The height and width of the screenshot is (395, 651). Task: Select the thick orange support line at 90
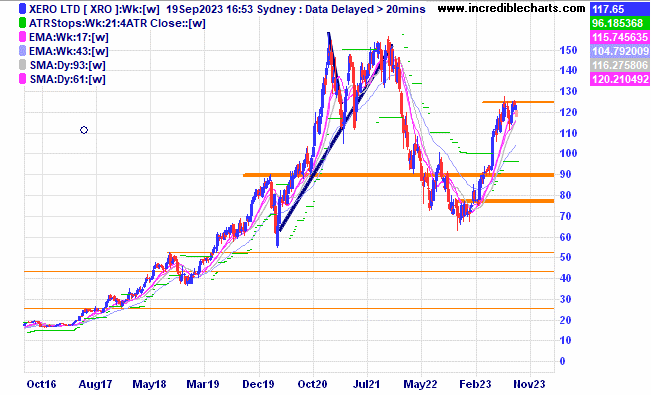(x=399, y=175)
